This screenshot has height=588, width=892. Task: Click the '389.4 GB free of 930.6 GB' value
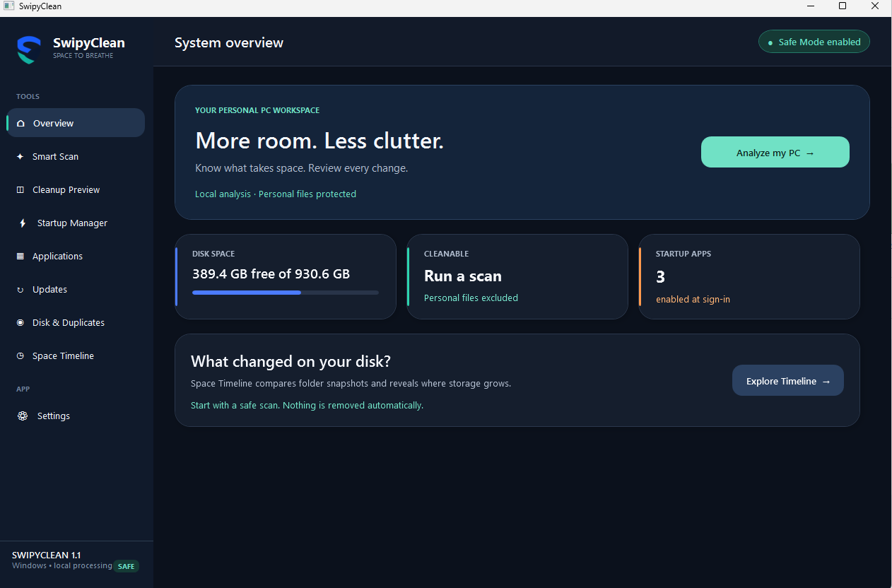(271, 274)
